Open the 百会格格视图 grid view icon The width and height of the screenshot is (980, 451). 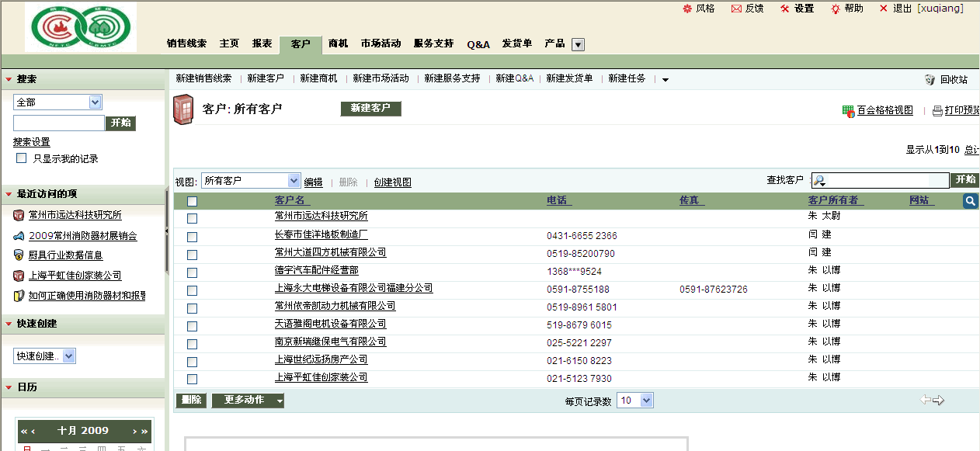pyautogui.click(x=848, y=111)
